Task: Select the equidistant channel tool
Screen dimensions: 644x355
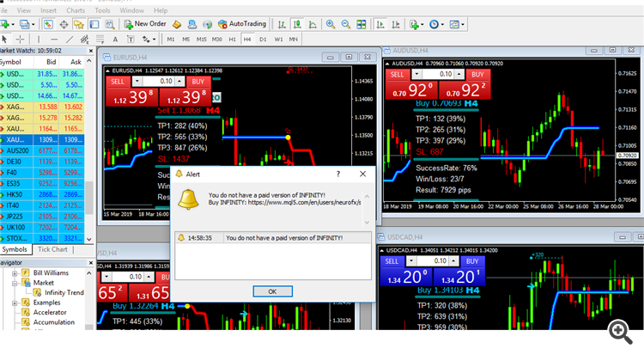Action: coord(85,40)
